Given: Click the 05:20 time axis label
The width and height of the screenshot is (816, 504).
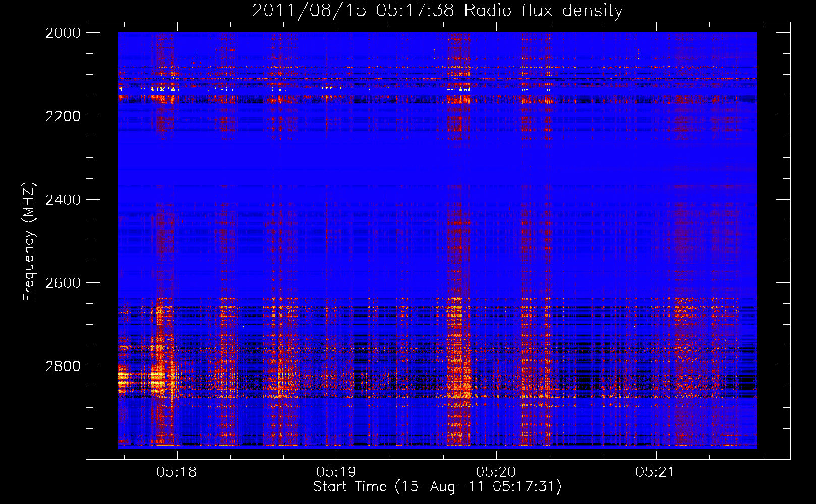Looking at the screenshot, I should click(496, 472).
